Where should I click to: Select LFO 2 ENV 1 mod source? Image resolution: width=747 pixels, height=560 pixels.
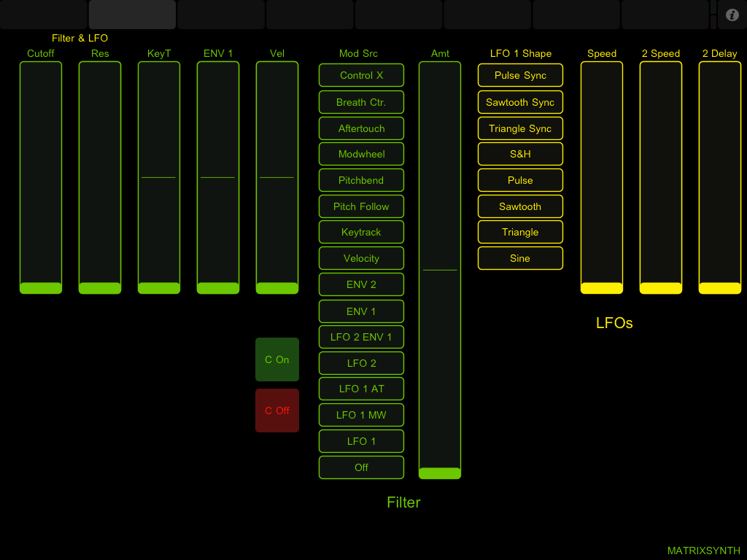point(361,337)
